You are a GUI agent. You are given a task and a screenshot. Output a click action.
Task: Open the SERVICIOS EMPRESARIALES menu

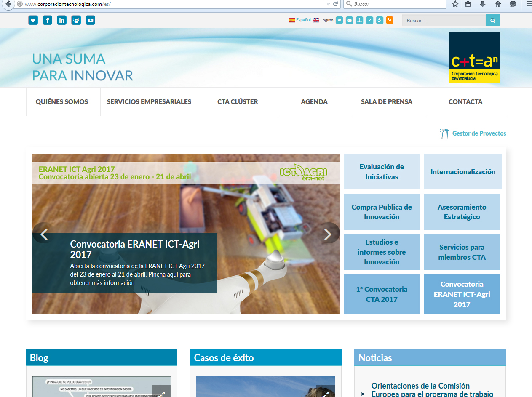coord(149,101)
